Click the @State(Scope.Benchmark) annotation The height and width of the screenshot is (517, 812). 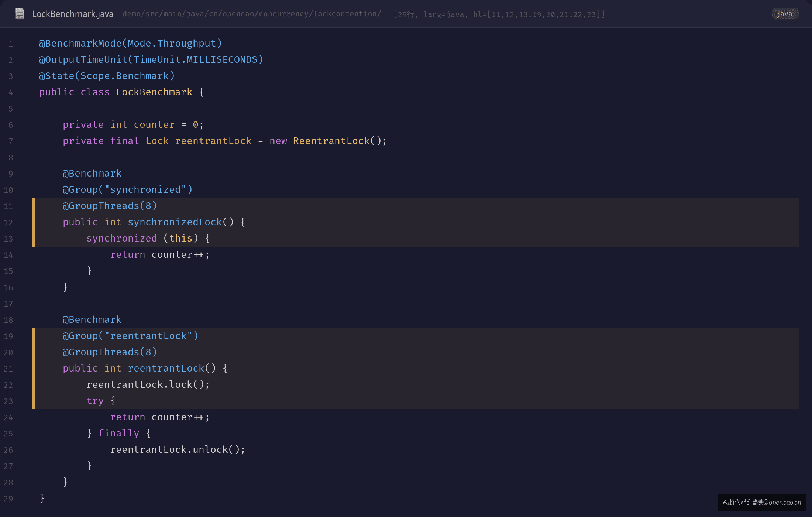107,76
